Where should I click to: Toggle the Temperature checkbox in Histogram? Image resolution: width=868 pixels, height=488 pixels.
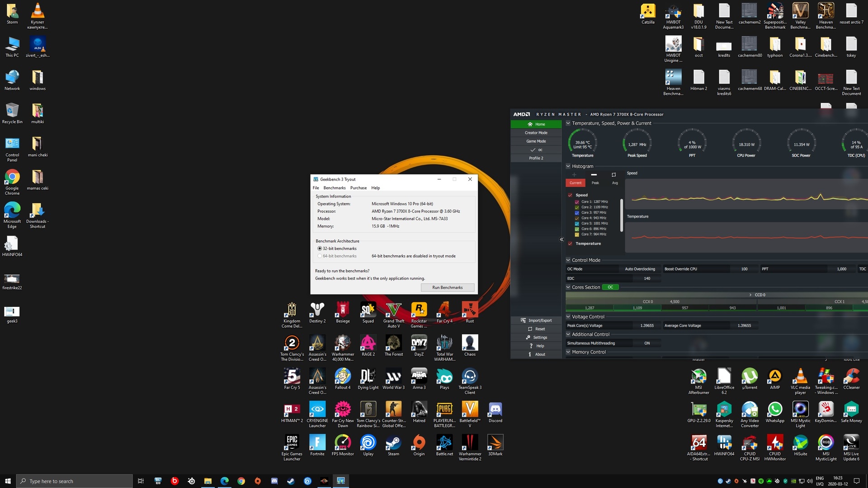pos(570,244)
